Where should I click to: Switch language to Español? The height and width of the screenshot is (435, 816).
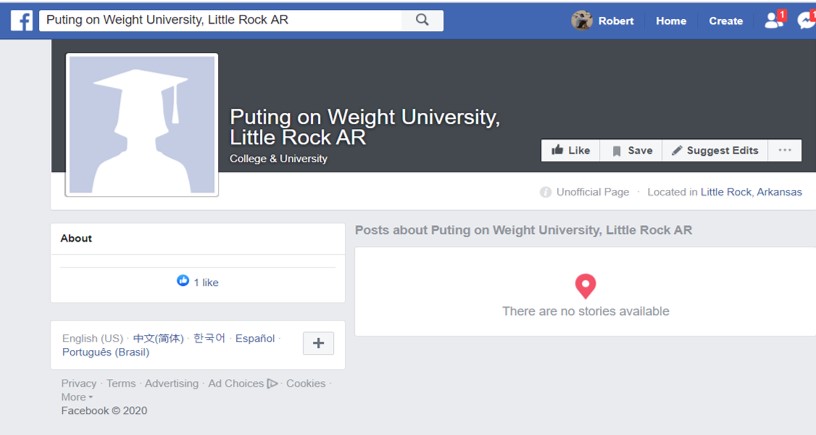254,338
